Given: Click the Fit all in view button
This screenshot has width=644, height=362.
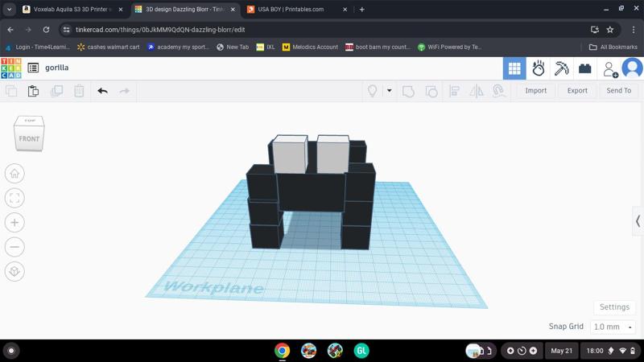Looking at the screenshot, I should [x=14, y=198].
